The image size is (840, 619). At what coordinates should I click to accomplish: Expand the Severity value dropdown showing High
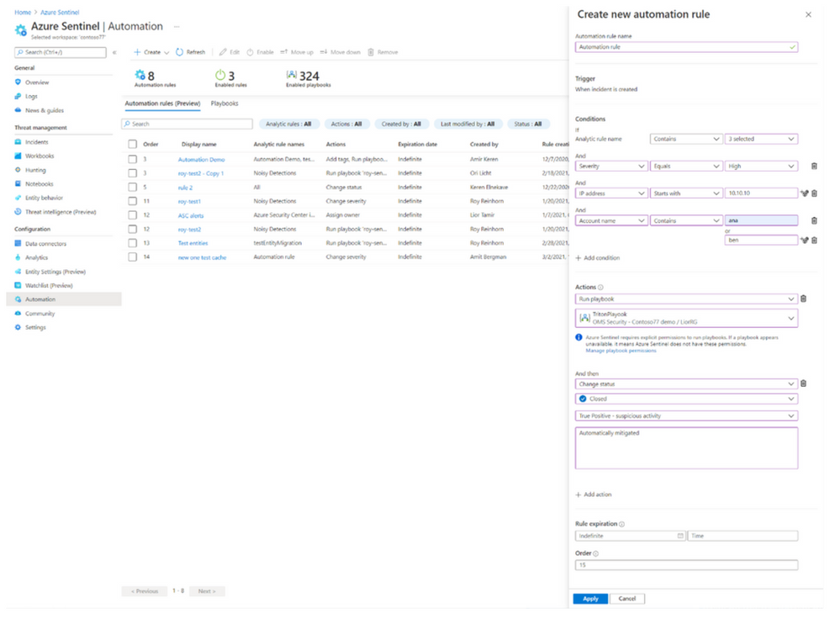[x=761, y=167]
